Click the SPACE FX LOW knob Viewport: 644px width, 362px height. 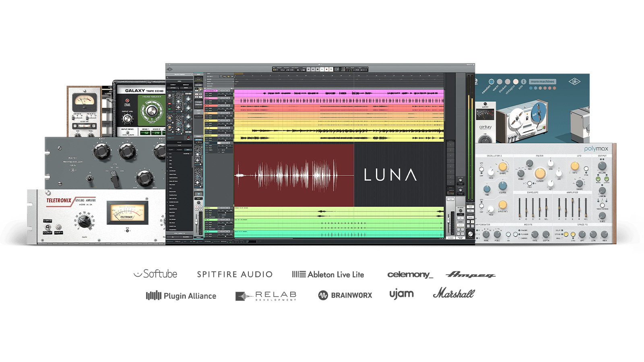(593, 234)
